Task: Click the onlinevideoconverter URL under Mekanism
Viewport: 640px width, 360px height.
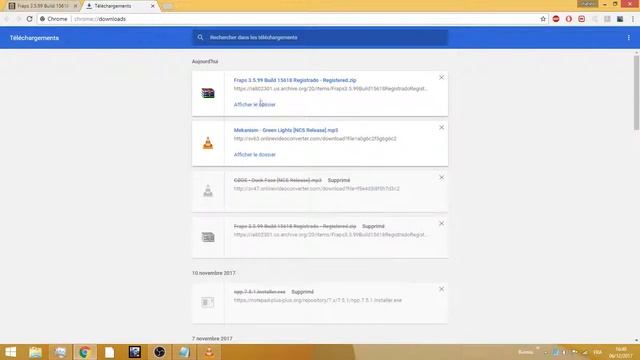Action: (315, 139)
